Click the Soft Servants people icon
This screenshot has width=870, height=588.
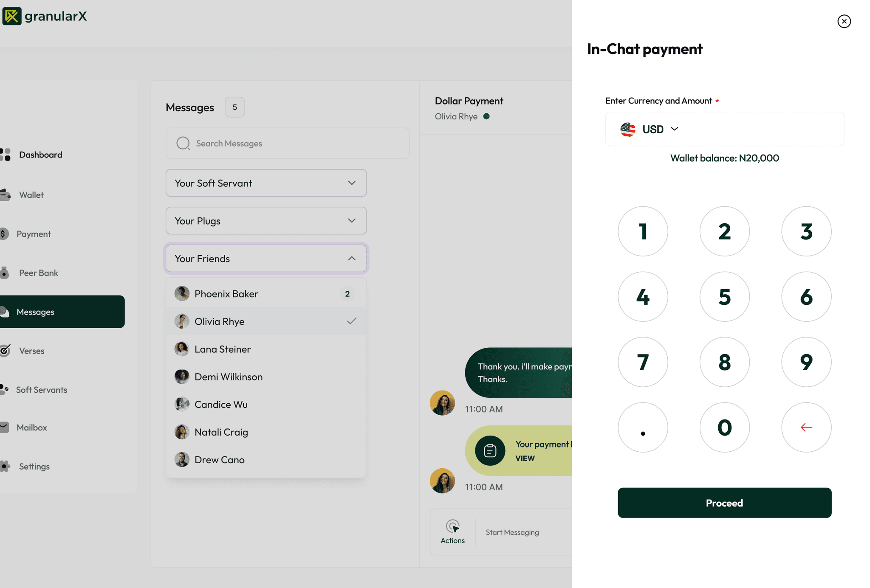tap(4, 389)
